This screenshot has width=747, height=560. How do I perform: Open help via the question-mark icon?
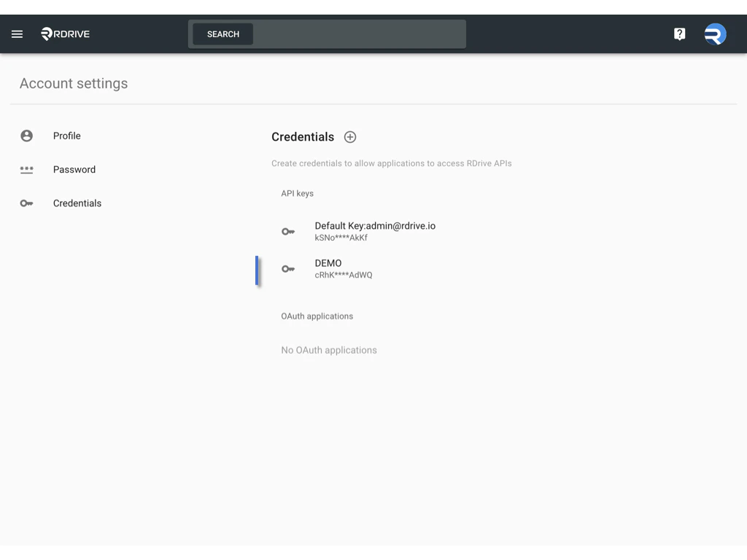coord(679,34)
